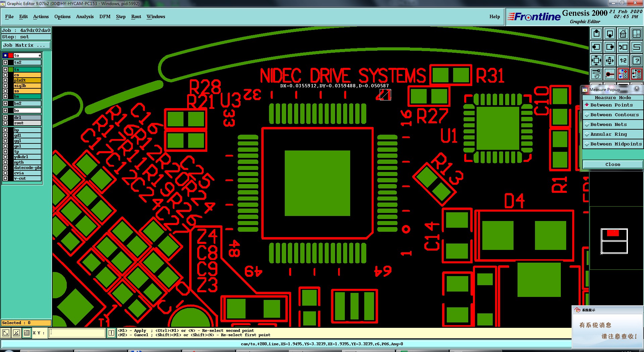Open the wrench and palette settings icon
This screenshot has width=644, height=352.
[x=596, y=74]
